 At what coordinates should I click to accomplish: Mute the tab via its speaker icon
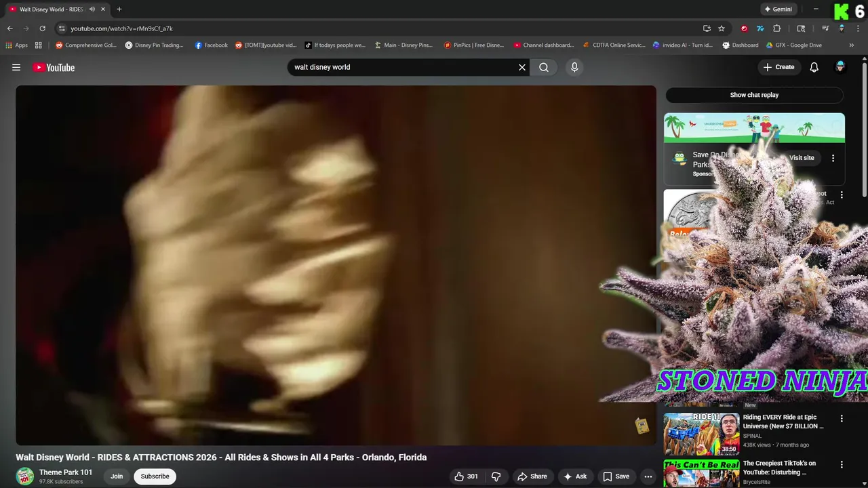pos(92,9)
